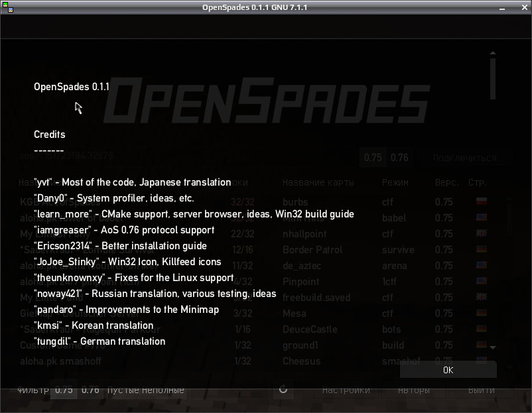Click the burbs map name
The width and height of the screenshot is (532, 413).
295,202
